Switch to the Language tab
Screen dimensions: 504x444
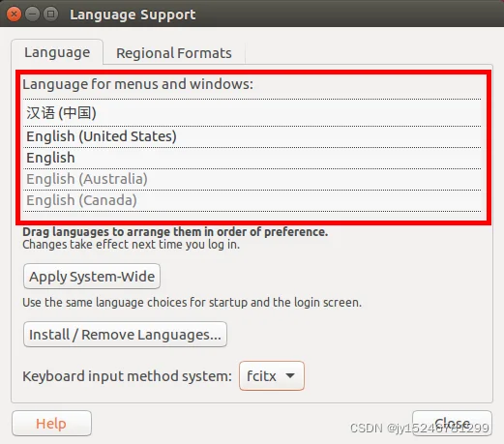pos(57,52)
